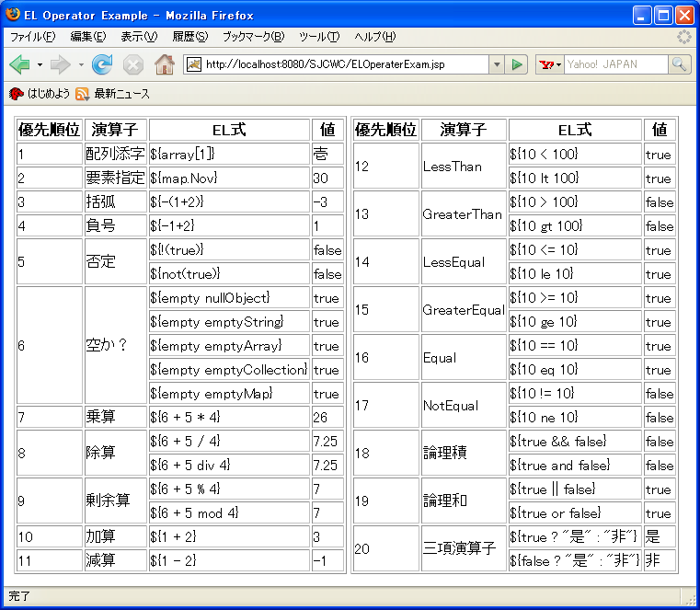The height and width of the screenshot is (610, 700).
Task: Open the Back button history dropdown
Action: pyautogui.click(x=40, y=64)
